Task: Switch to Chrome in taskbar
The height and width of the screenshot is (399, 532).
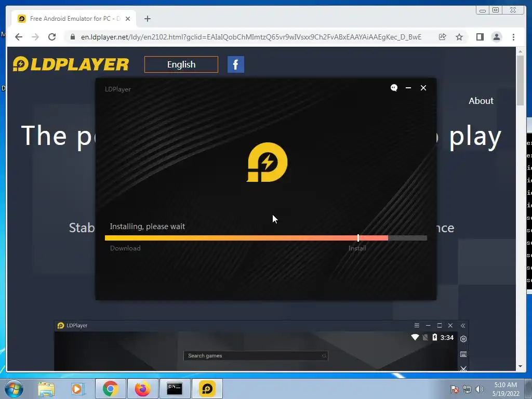Action: 110,389
